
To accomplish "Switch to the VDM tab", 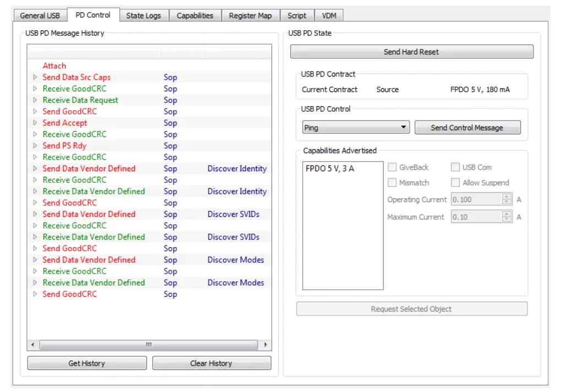I will click(329, 15).
